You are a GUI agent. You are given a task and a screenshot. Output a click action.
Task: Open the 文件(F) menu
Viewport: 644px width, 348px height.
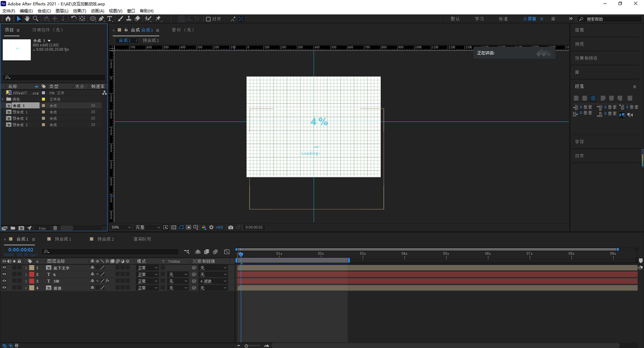tap(9, 11)
